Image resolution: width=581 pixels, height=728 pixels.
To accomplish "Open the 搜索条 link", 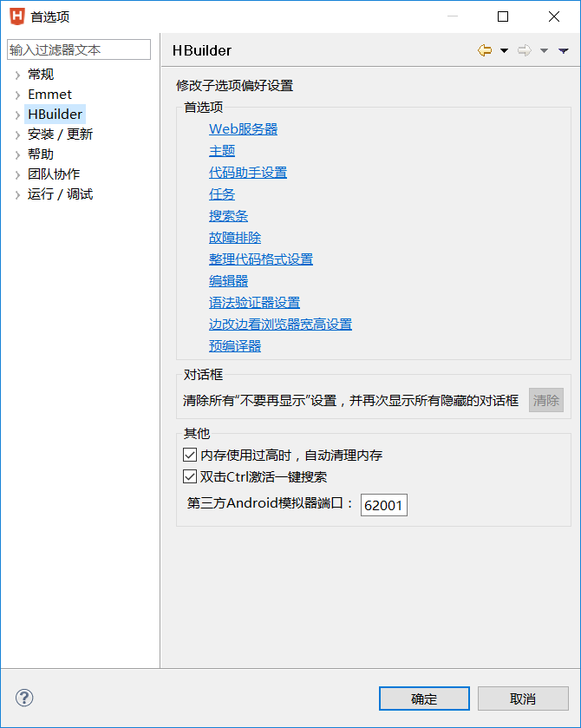I will (228, 216).
